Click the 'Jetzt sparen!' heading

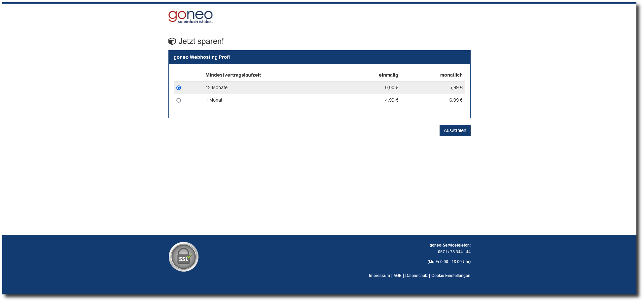click(x=201, y=41)
